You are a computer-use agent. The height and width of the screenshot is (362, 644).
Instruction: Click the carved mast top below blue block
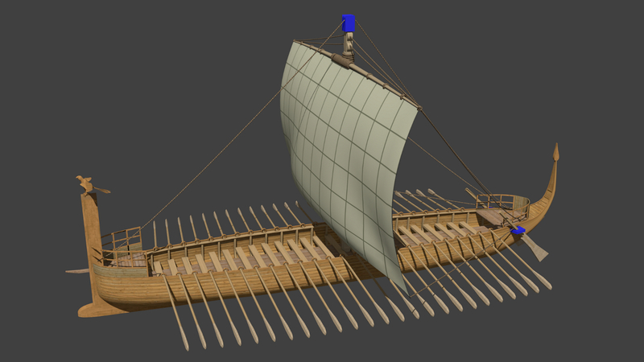click(x=348, y=46)
